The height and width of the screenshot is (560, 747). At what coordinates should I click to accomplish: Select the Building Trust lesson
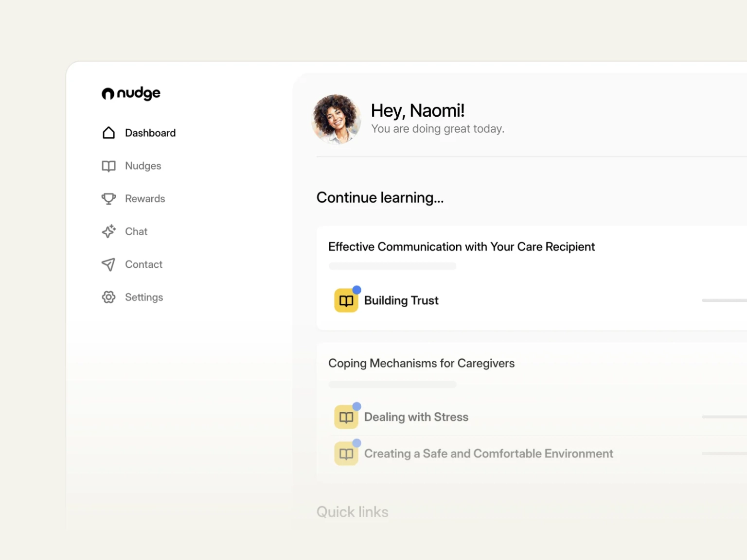coord(401,301)
